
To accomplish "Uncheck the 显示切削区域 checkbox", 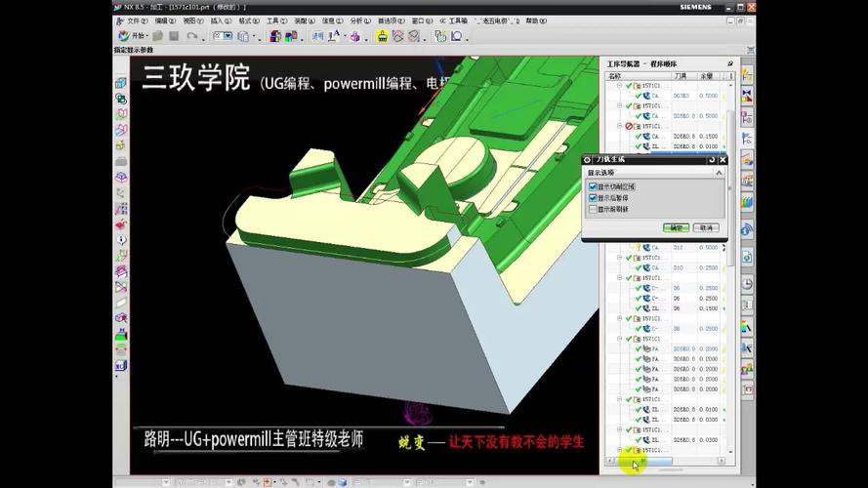I will [593, 186].
